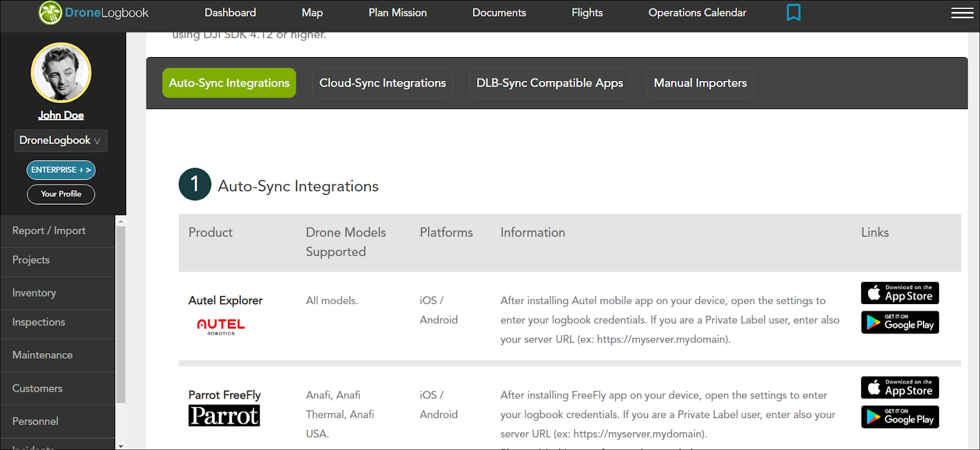
Task: Click the Autel Explorer product name
Action: [x=225, y=300]
